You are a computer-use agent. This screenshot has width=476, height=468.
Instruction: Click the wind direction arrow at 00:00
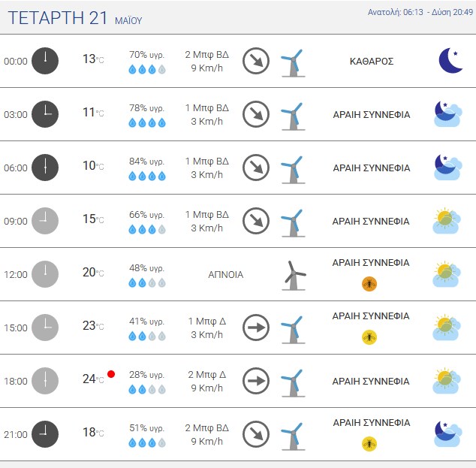(x=256, y=61)
